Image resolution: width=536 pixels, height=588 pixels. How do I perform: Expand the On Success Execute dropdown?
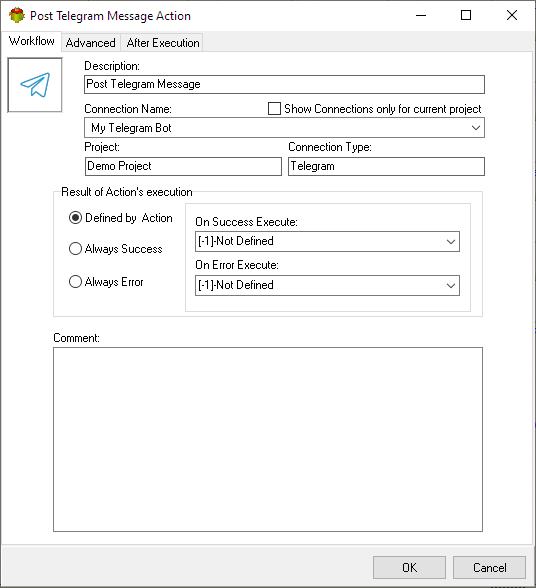pos(327,242)
